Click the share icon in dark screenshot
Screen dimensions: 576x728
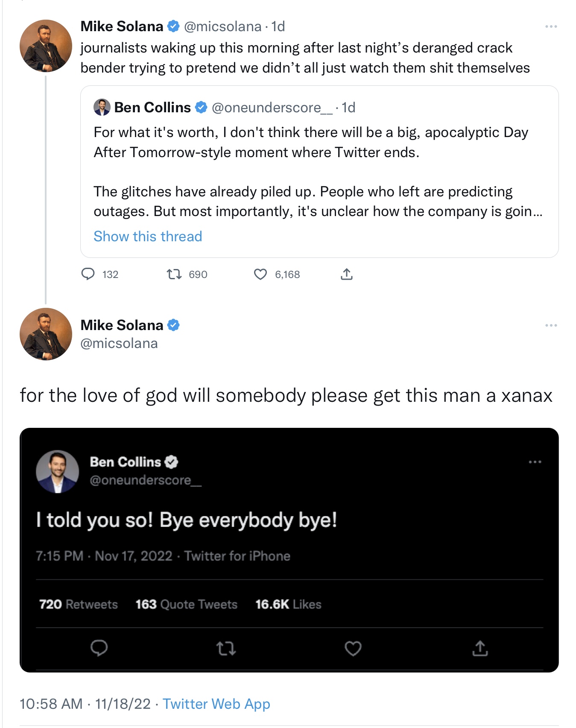(x=480, y=648)
